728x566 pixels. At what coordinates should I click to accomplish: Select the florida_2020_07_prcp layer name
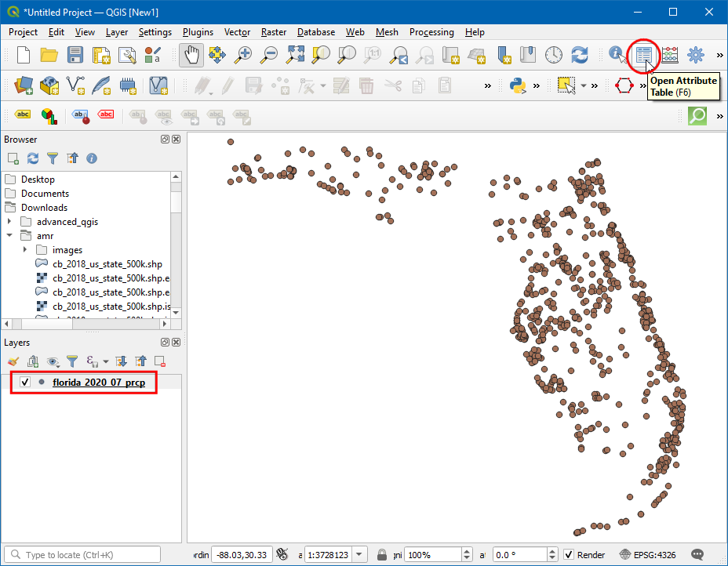[98, 383]
